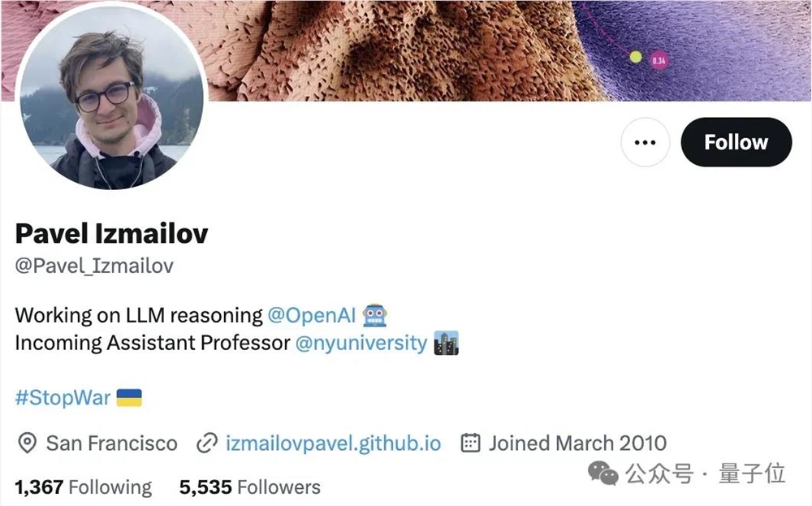The height and width of the screenshot is (506, 812).
Task: Click the @Pavel_Izmailov handle text
Action: click(94, 266)
